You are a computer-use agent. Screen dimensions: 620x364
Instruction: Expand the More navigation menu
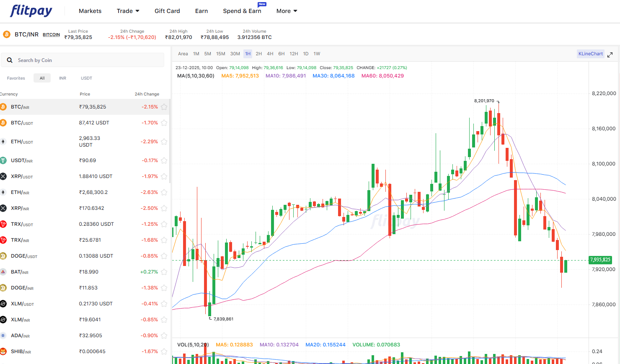point(287,11)
